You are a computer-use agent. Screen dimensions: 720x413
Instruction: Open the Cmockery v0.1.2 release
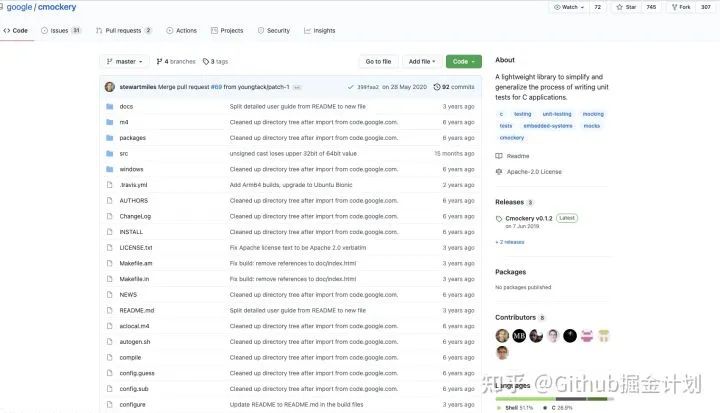529,219
